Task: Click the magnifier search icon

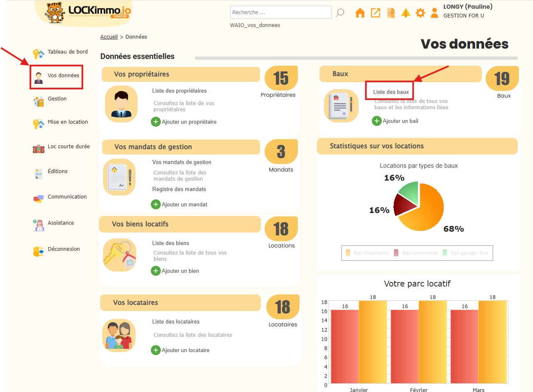Action: (340, 12)
